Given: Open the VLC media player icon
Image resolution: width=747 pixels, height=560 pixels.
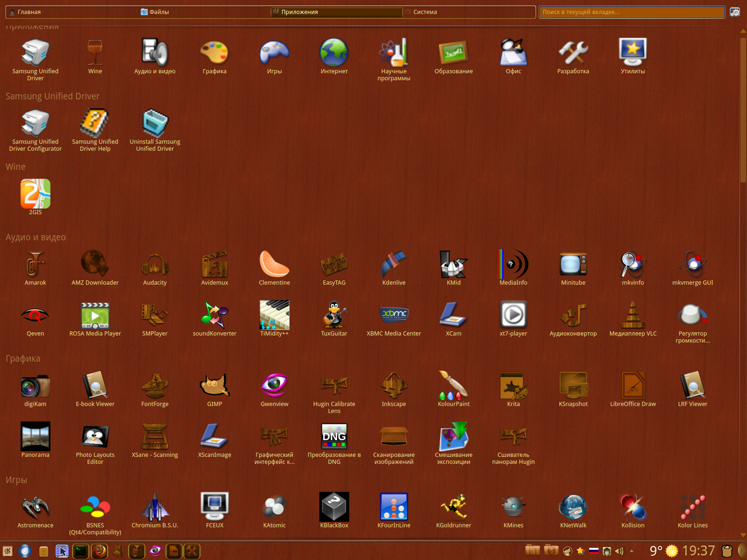Looking at the screenshot, I should [633, 319].
